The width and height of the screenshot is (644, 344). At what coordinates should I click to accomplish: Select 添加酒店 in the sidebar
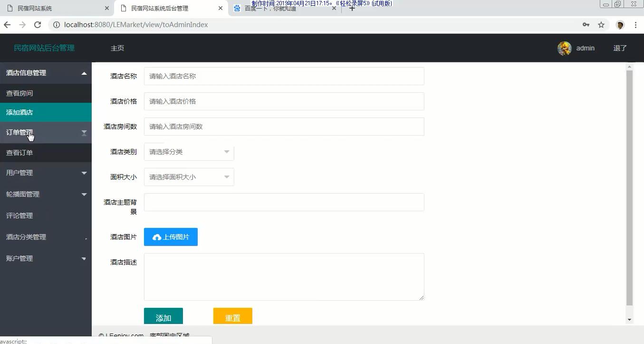tap(46, 112)
